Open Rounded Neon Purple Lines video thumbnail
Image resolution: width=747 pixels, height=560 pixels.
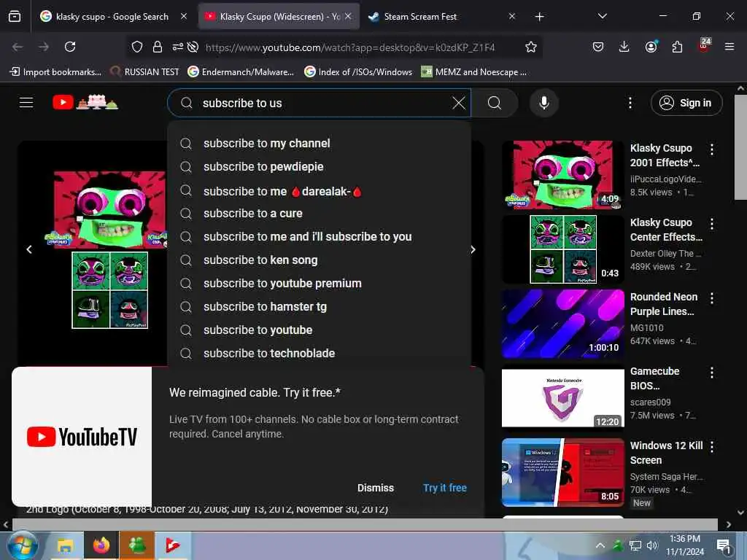(563, 324)
